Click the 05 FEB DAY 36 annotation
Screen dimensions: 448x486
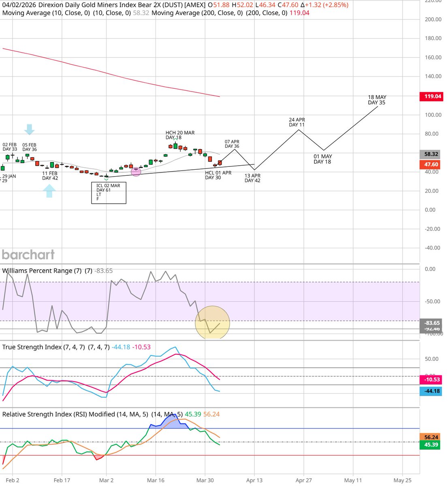29,147
